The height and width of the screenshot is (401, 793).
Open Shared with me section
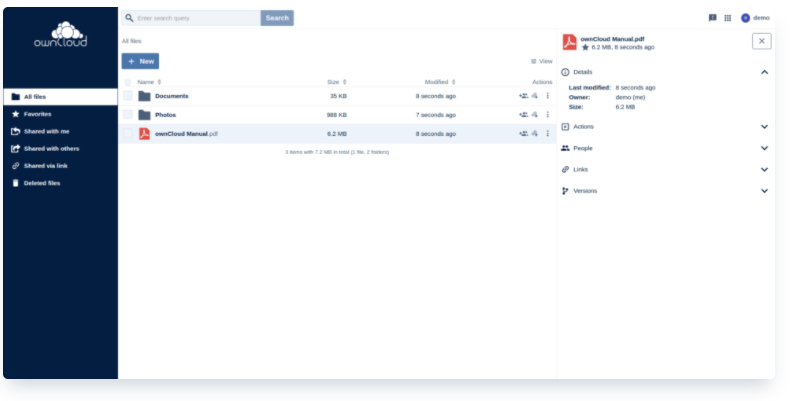(x=61, y=131)
